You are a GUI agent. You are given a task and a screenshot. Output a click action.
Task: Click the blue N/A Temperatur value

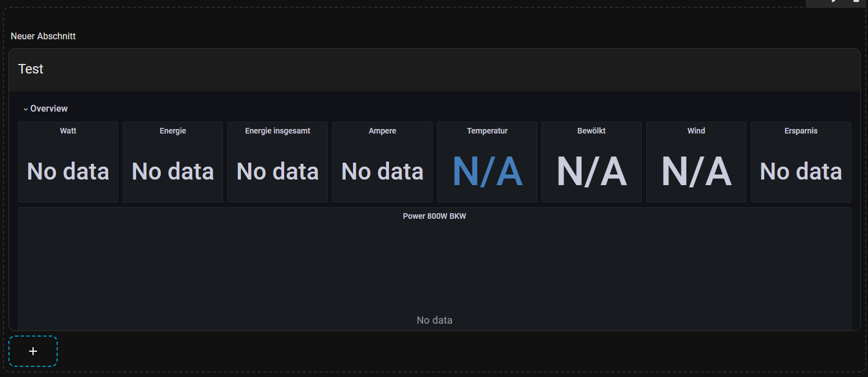pos(487,172)
